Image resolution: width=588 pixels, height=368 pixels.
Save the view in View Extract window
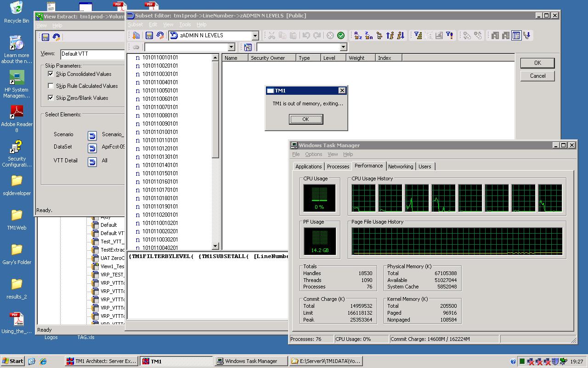pyautogui.click(x=45, y=37)
